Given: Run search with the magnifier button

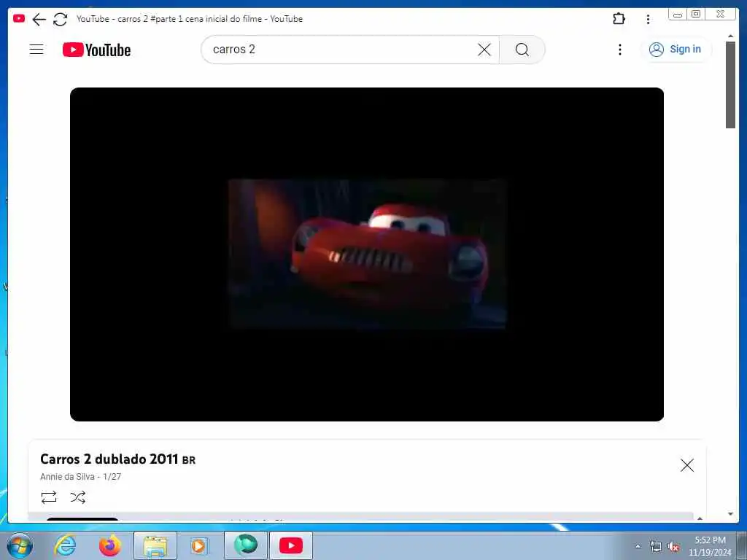Looking at the screenshot, I should (522, 50).
